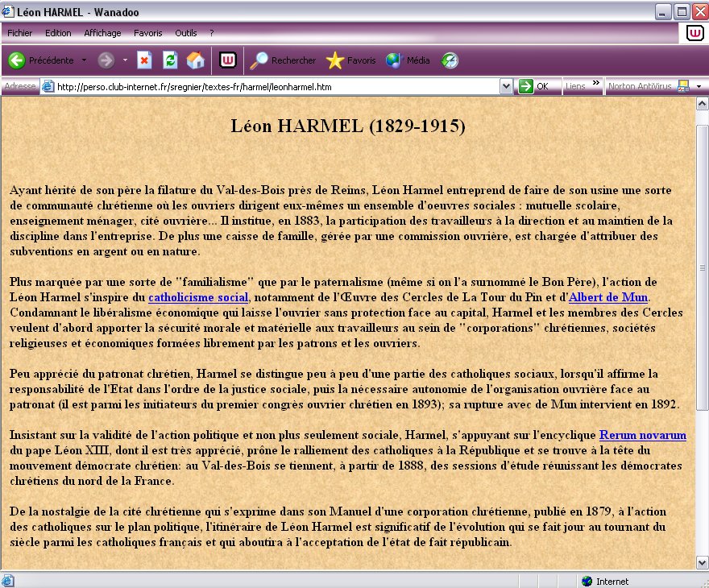The image size is (709, 588).
Task: Click the grey Forward arrow button
Action: pyautogui.click(x=106, y=60)
